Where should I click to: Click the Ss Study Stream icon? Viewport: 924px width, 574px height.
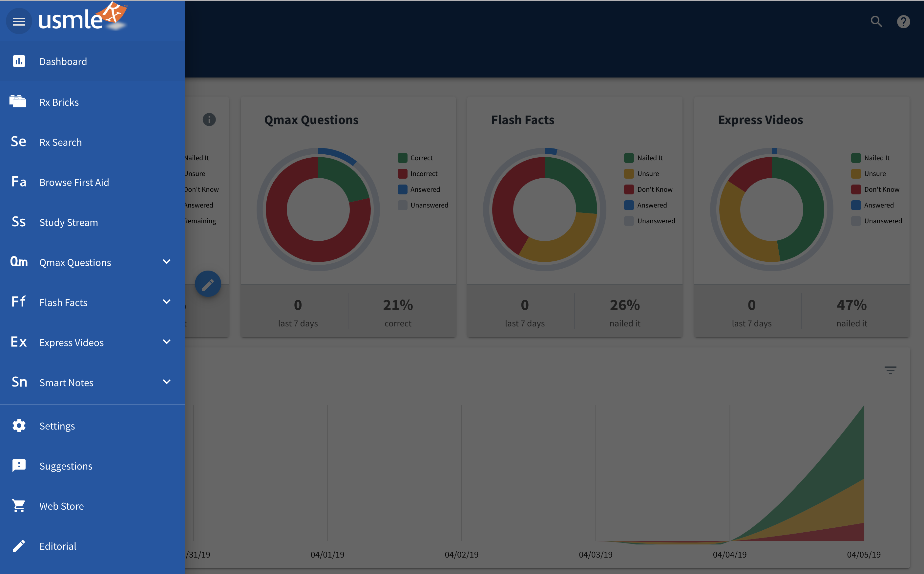point(19,222)
